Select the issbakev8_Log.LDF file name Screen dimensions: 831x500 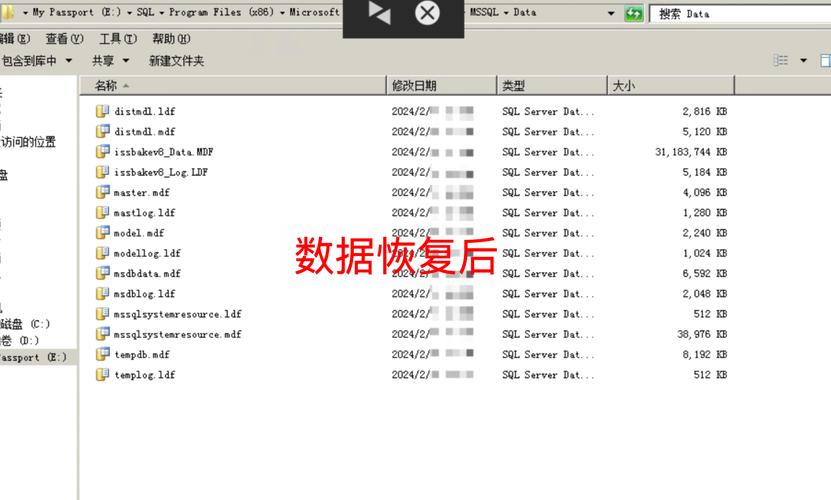[x=161, y=172]
